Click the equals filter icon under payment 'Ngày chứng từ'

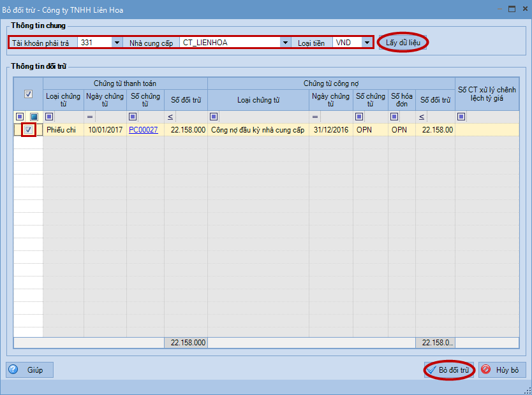coord(90,117)
